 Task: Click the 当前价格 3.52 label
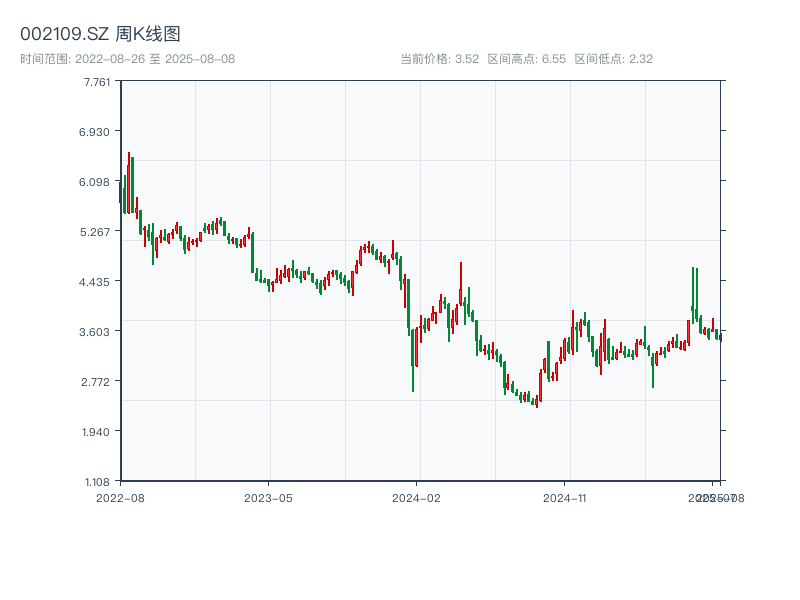439,59
